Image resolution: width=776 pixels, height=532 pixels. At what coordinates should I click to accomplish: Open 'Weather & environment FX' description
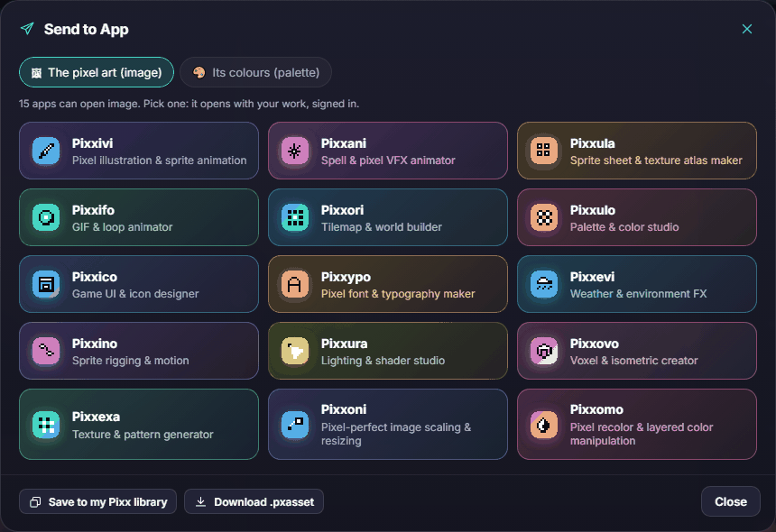tap(639, 294)
